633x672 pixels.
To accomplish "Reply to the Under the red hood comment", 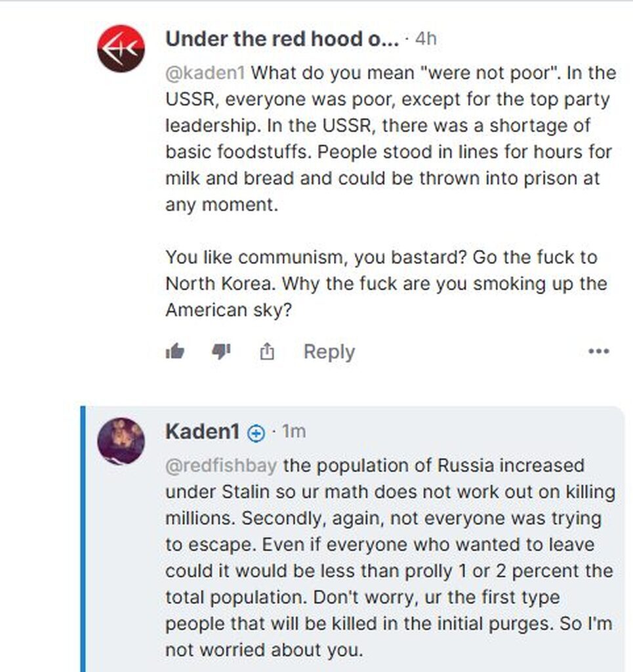I will 329,352.
